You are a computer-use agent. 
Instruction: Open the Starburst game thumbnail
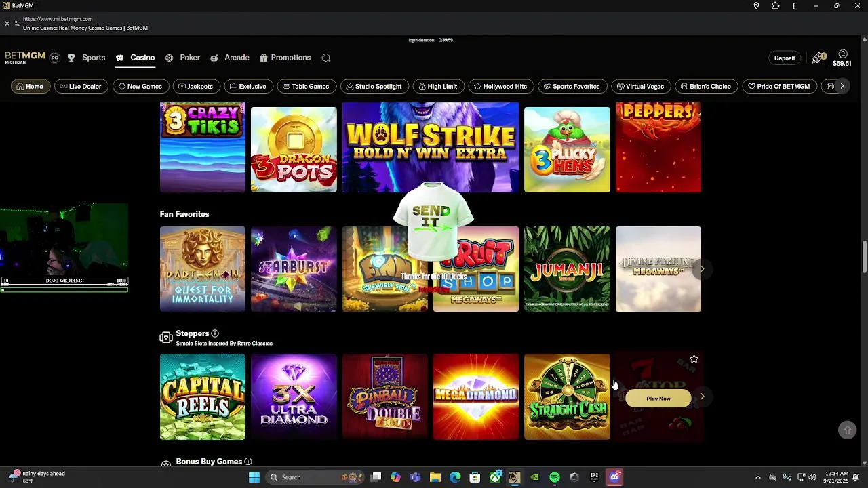[294, 269]
